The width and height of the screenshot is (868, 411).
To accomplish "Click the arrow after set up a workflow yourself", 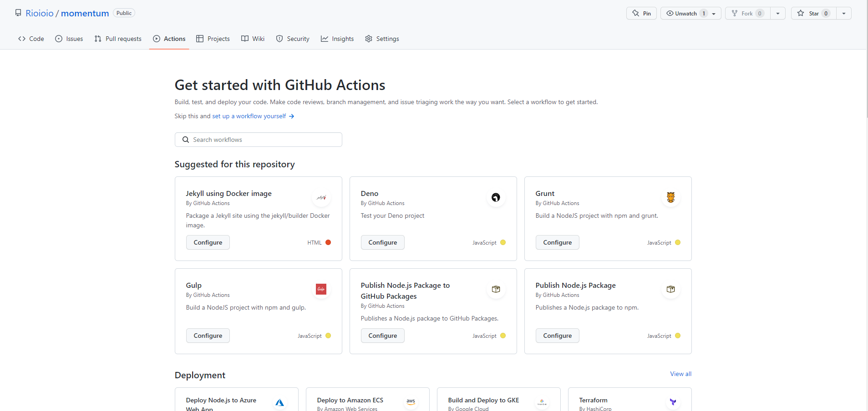I will pos(292,116).
